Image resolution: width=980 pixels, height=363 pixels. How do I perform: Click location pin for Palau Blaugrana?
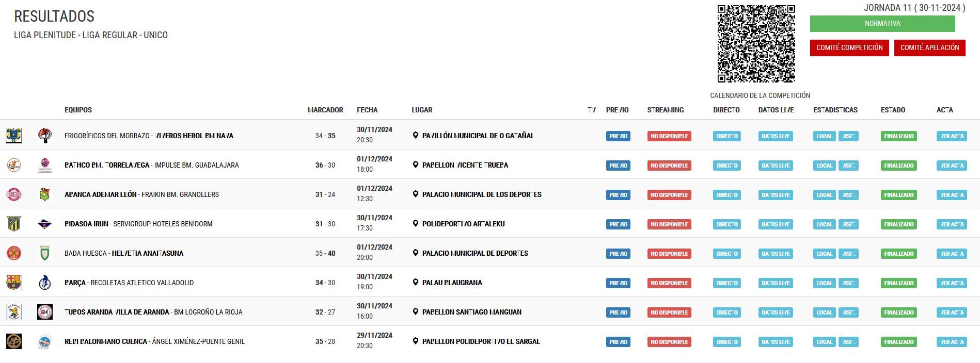pyautogui.click(x=415, y=283)
